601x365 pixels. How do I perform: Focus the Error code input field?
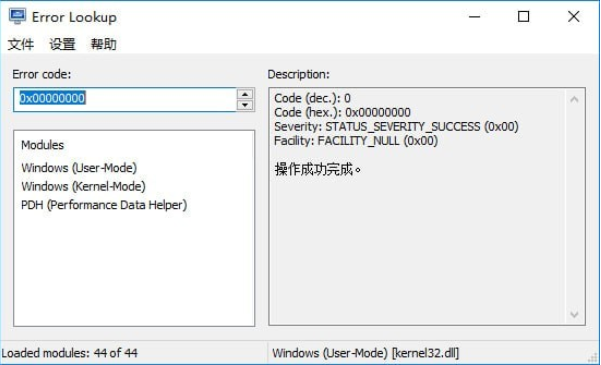point(125,100)
